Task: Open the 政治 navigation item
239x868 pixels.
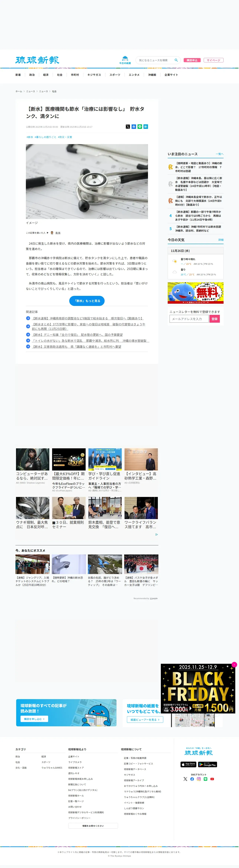Action: coord(32,75)
